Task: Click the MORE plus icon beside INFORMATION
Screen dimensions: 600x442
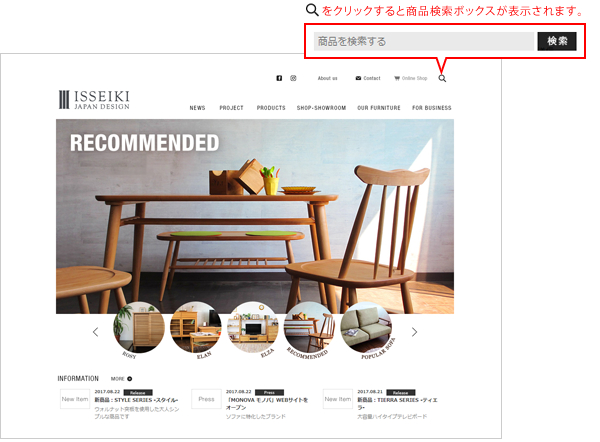Action: pyautogui.click(x=130, y=379)
